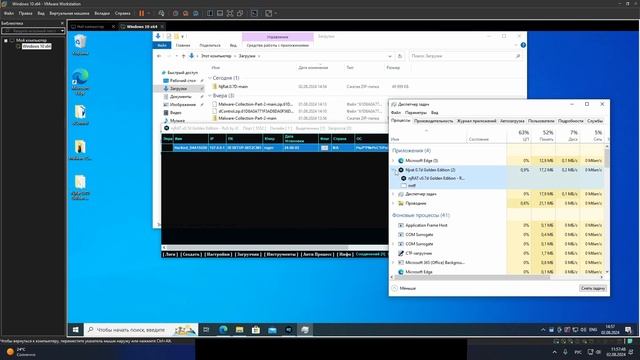Viewport: 640px width, 360px height.
Task: Collapse the Сегодня (1) file group
Action: point(210,78)
